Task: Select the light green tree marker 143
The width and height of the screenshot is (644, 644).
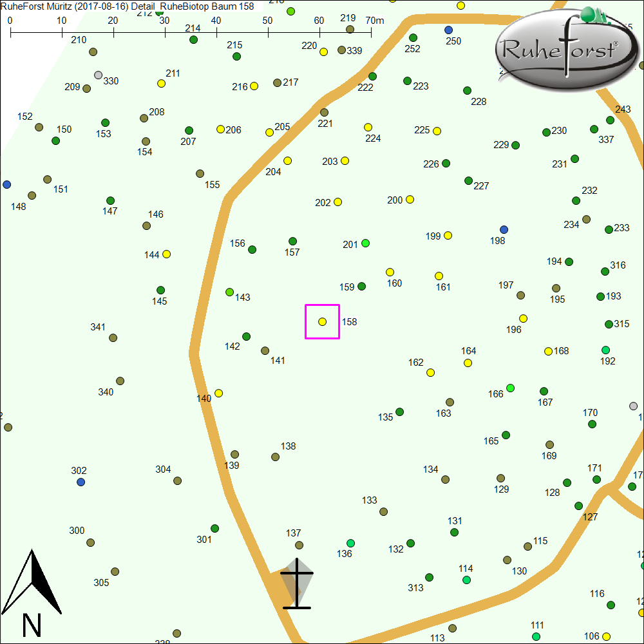Action: (230, 292)
